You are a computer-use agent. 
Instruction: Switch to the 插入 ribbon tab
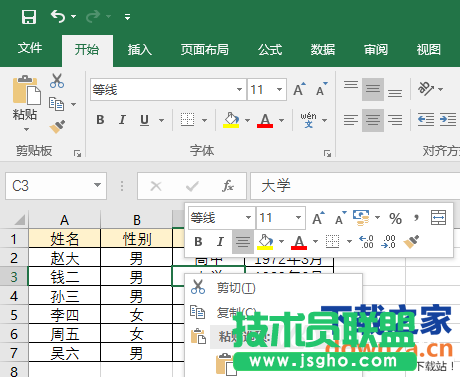tap(140, 49)
